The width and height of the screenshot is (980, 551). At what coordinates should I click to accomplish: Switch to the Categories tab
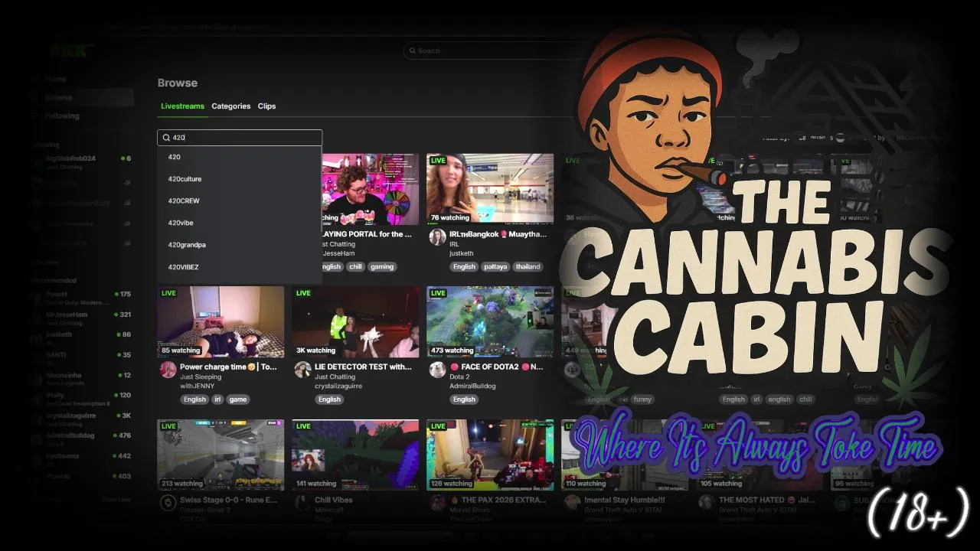click(231, 106)
